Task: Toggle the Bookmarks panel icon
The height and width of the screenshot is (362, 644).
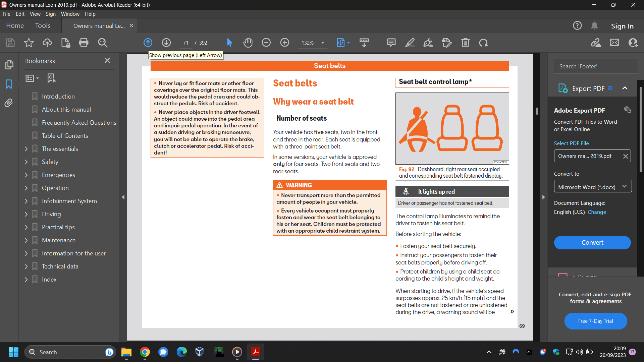Action: coord(9,84)
